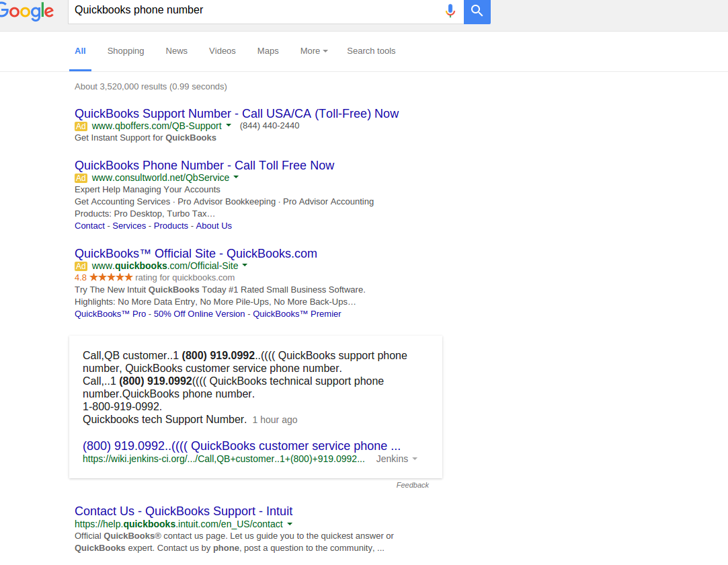This screenshot has height=565, width=728.
Task: Click the www.qboffers.com/QB-Support URL text
Action: pos(157,126)
